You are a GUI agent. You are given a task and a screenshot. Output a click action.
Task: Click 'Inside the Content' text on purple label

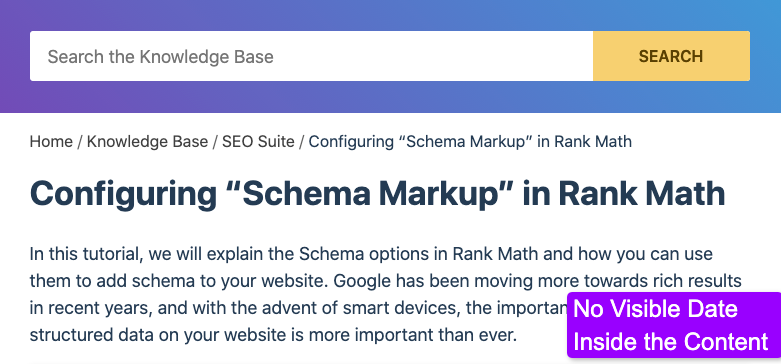click(670, 342)
